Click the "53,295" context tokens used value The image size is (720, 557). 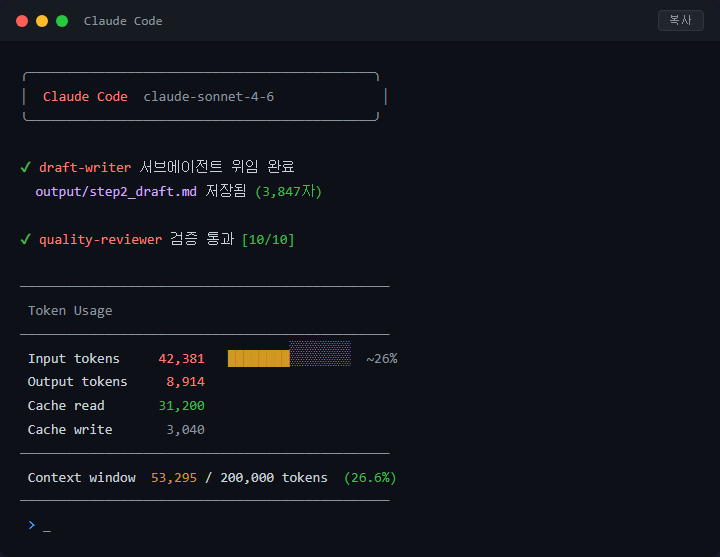[174, 478]
